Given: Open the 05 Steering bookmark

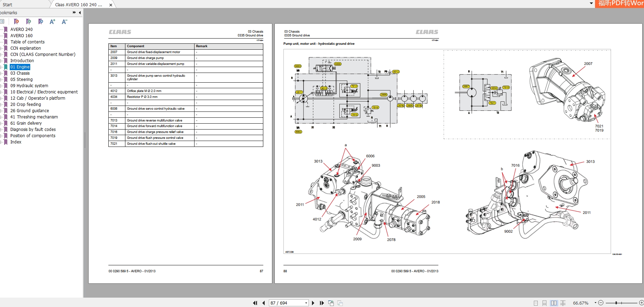Looking at the screenshot, I should (x=22, y=80).
